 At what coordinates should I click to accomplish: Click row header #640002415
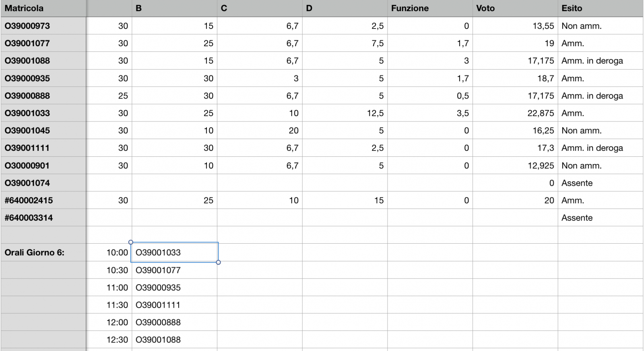point(43,200)
